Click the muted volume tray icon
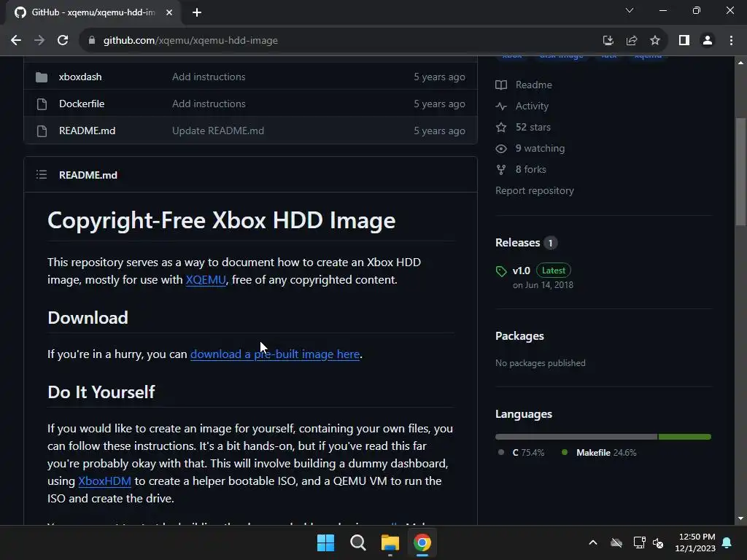 pos(658,542)
